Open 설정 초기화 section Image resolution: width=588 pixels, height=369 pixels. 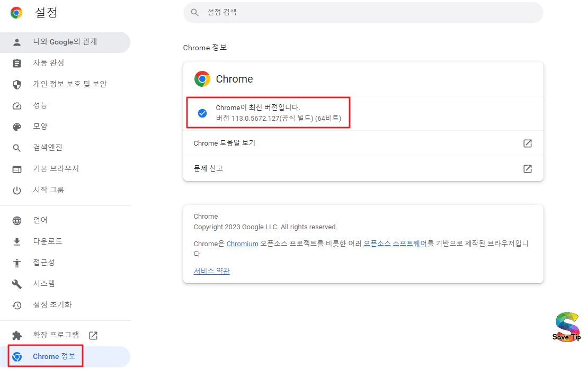tap(65, 305)
